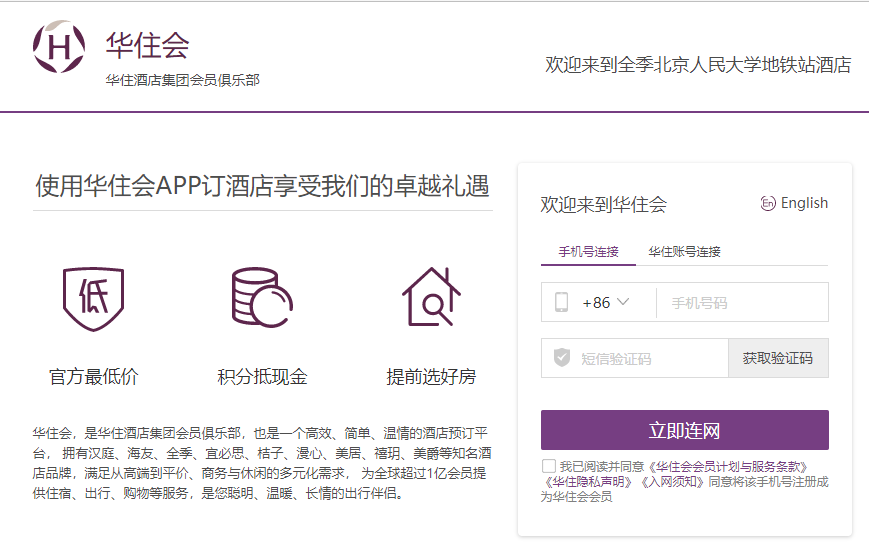Switch language to English

point(794,203)
